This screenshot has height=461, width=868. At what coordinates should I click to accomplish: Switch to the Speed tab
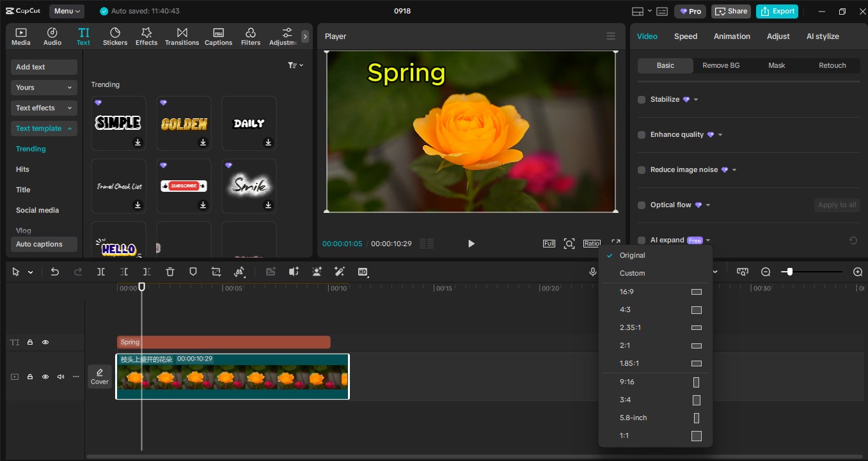pos(685,36)
